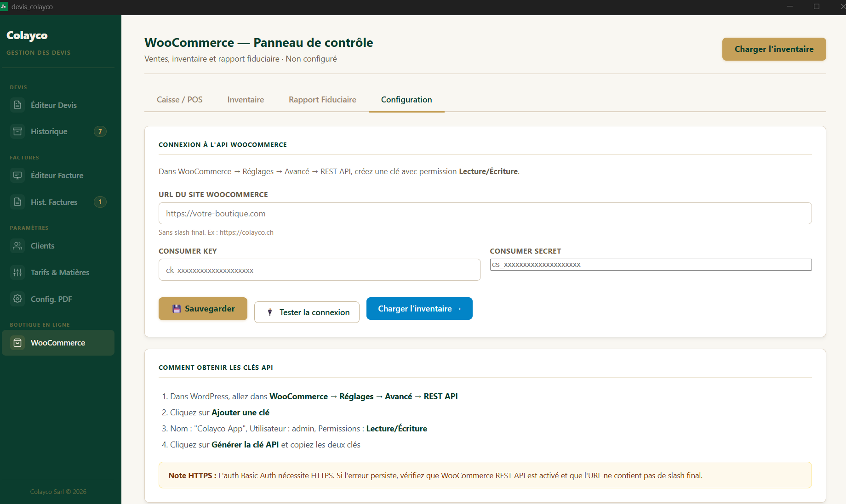Focus the URL du site WooCommerce field
846x504 pixels.
pos(485,214)
